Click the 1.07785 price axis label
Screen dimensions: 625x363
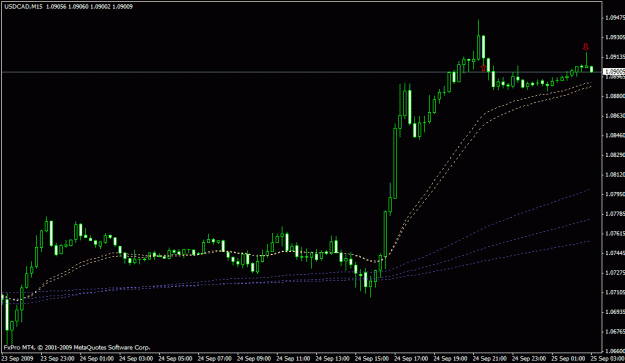tap(615, 214)
